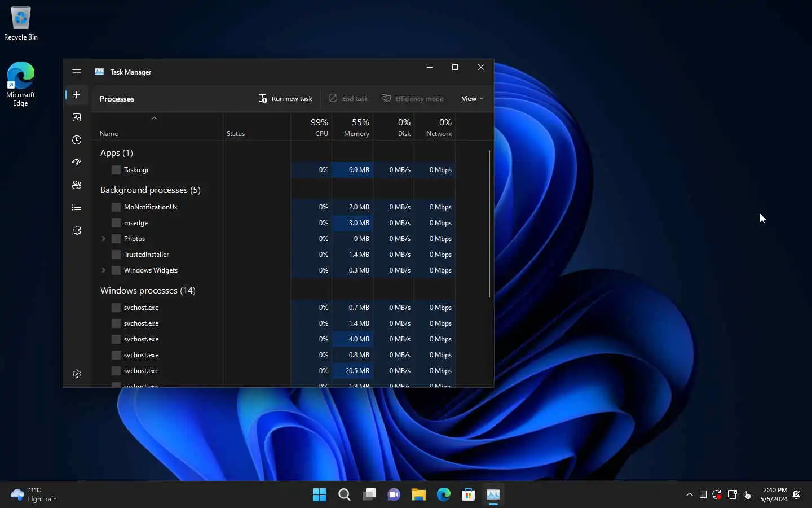Open the clock showing 2:40 PM
Viewport: 812px width, 508px height.
point(774,494)
